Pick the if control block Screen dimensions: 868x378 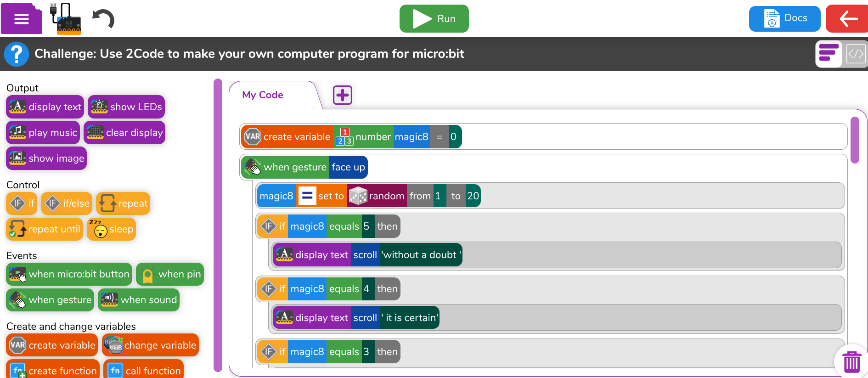pos(22,203)
